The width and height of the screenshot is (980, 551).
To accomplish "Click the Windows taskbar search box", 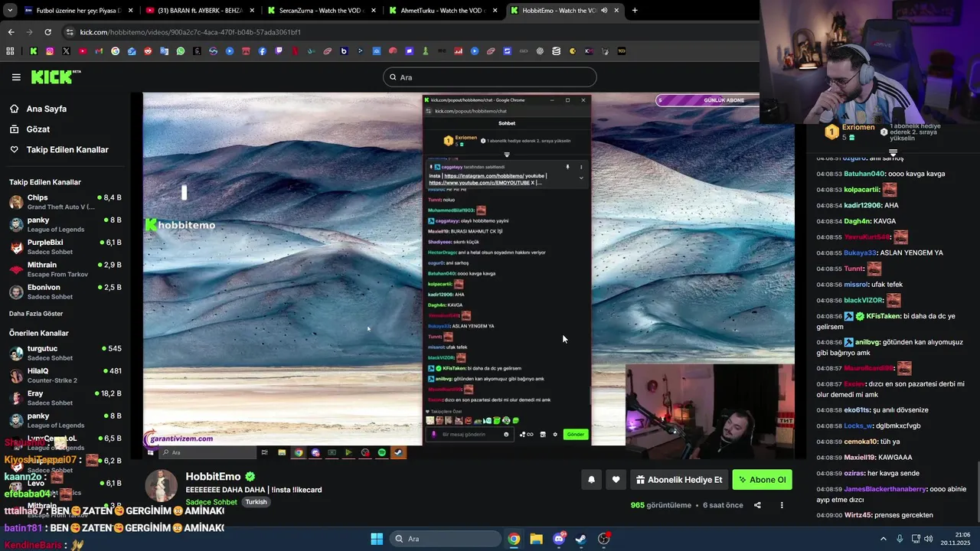I will pos(446,539).
